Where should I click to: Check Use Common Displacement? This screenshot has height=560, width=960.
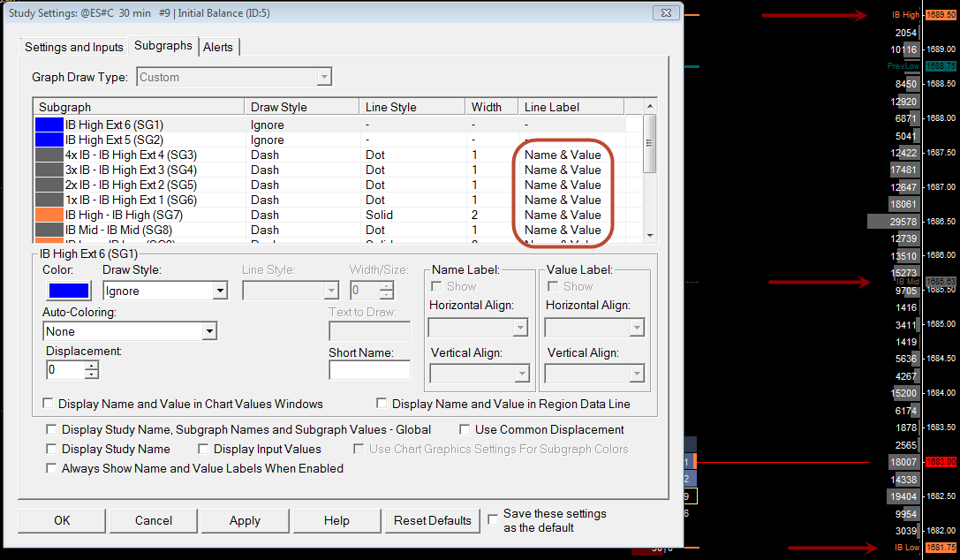(465, 429)
